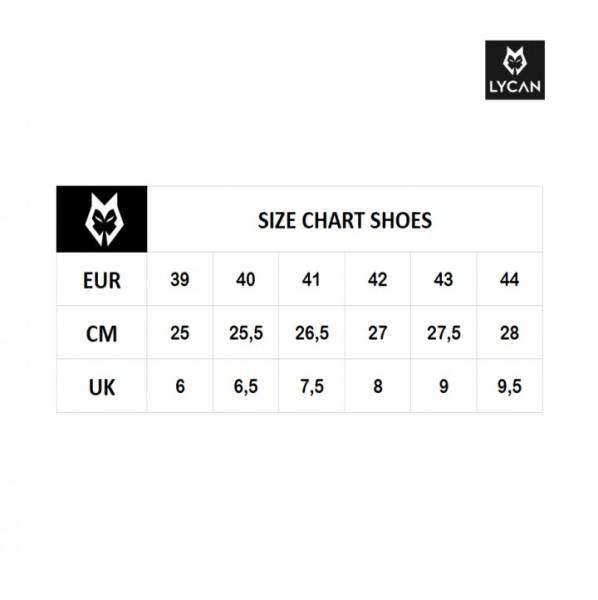Click UK size 7,5 cell
Viewport: 598px width, 600px height.
point(311,386)
